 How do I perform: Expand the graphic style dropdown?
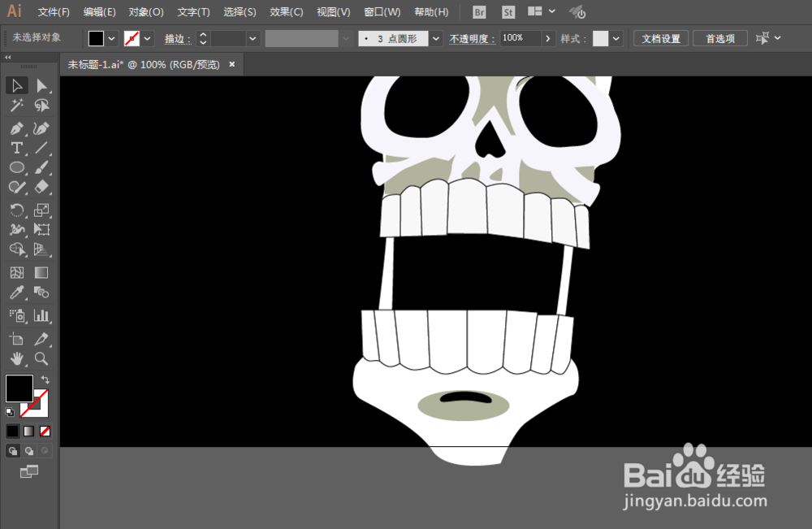616,38
